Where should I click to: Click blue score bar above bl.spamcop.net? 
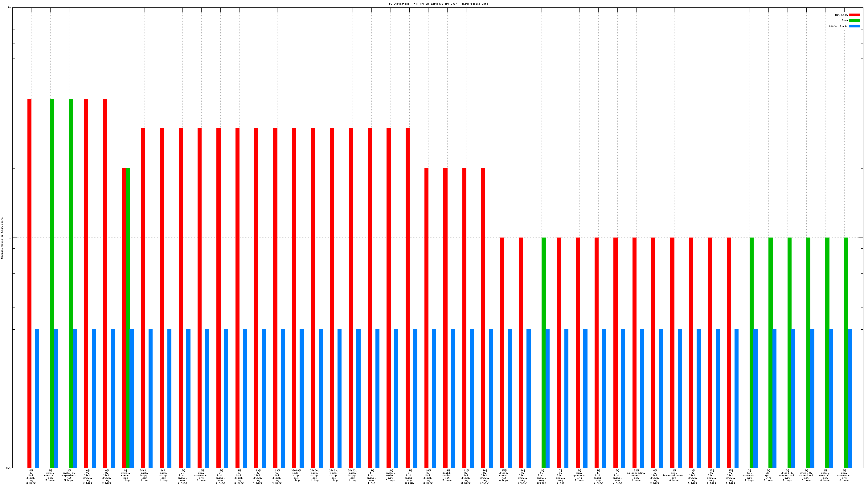point(755,398)
